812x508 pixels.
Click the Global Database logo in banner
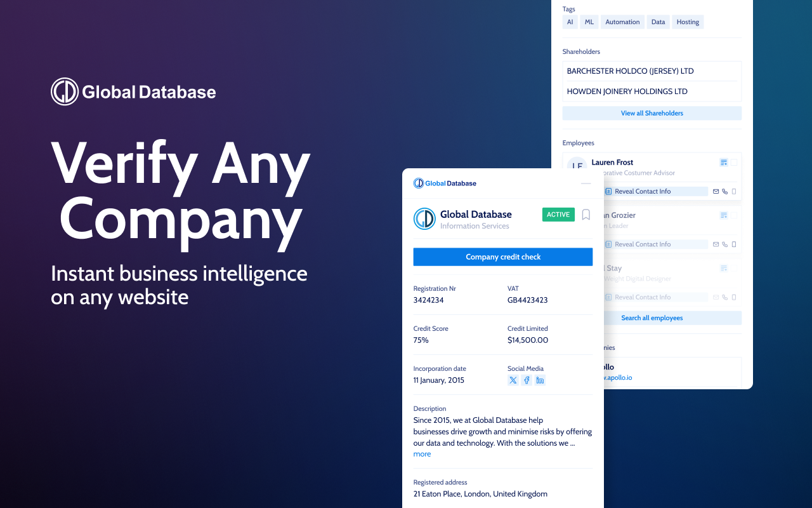coord(133,91)
